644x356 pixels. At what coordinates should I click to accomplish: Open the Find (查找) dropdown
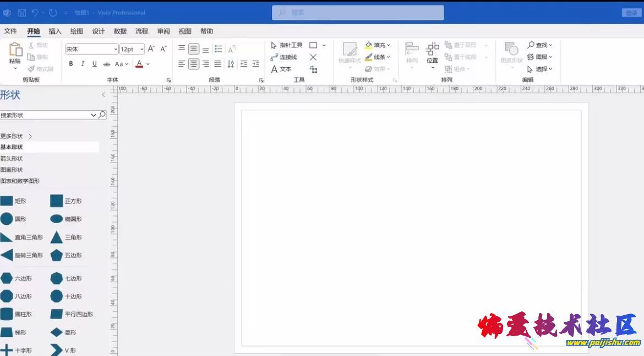539,45
